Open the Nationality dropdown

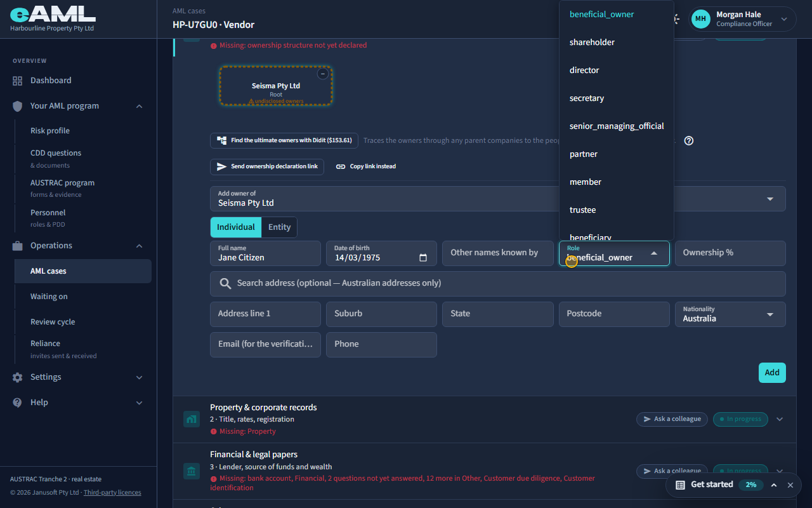(730, 314)
